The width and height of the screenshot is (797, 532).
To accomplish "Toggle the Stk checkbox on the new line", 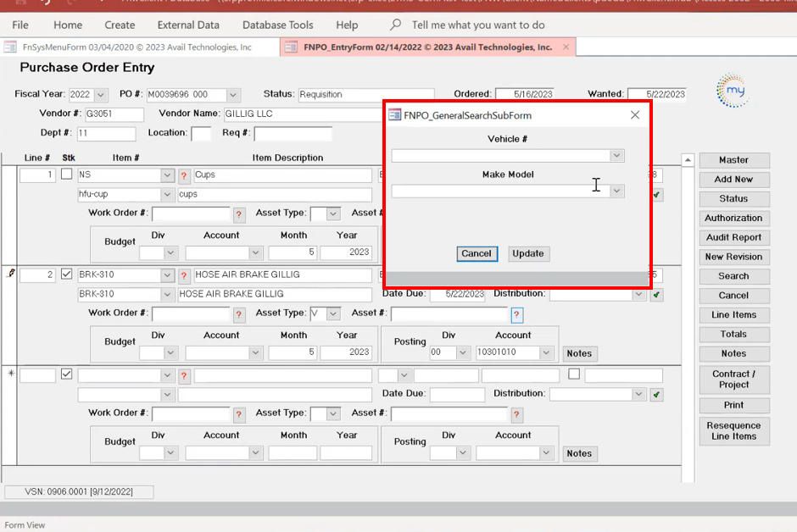I will tap(66, 374).
